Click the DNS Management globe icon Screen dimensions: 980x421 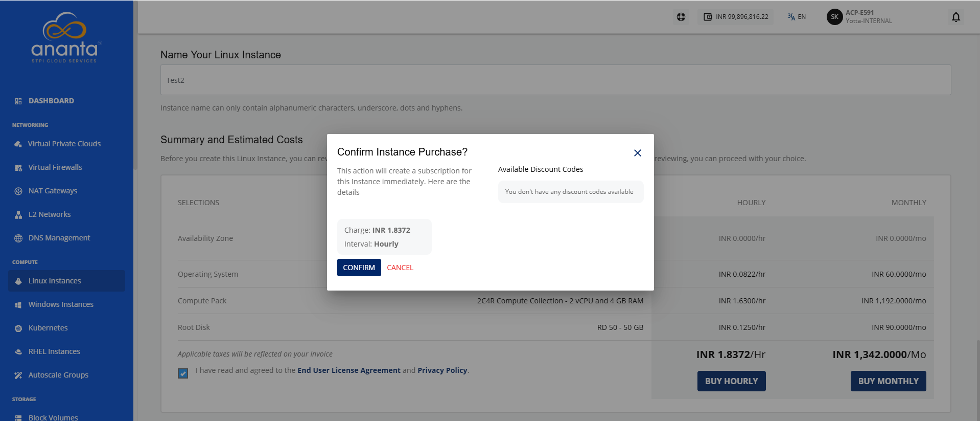coord(18,238)
